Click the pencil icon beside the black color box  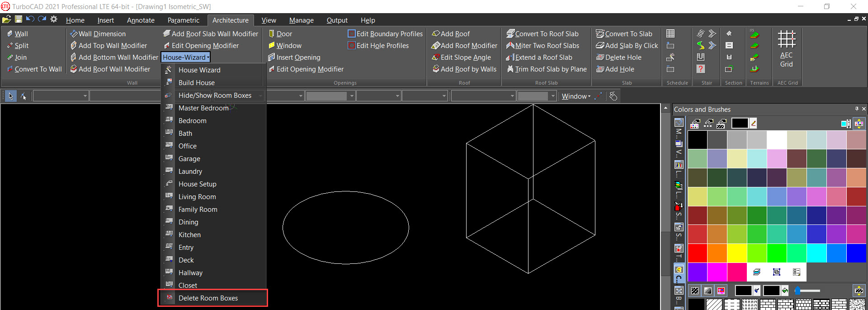(753, 123)
